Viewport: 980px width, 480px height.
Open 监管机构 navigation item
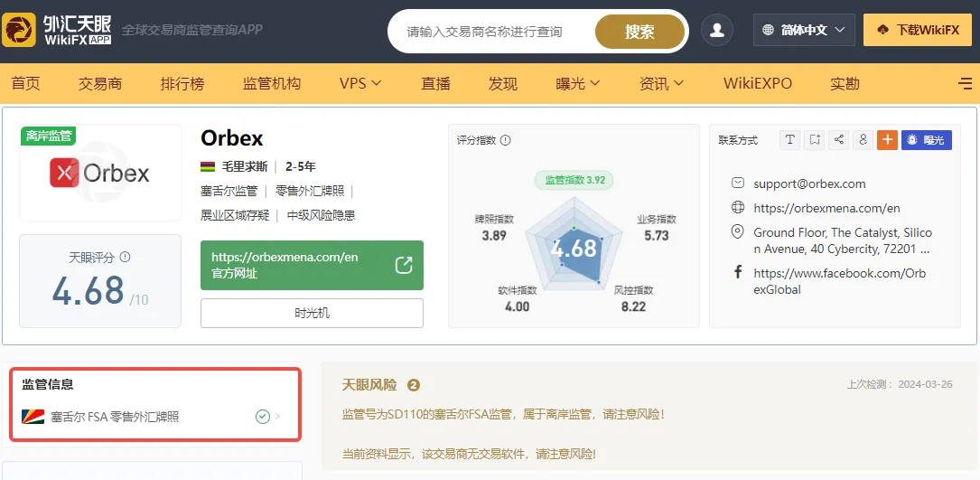pos(272,83)
